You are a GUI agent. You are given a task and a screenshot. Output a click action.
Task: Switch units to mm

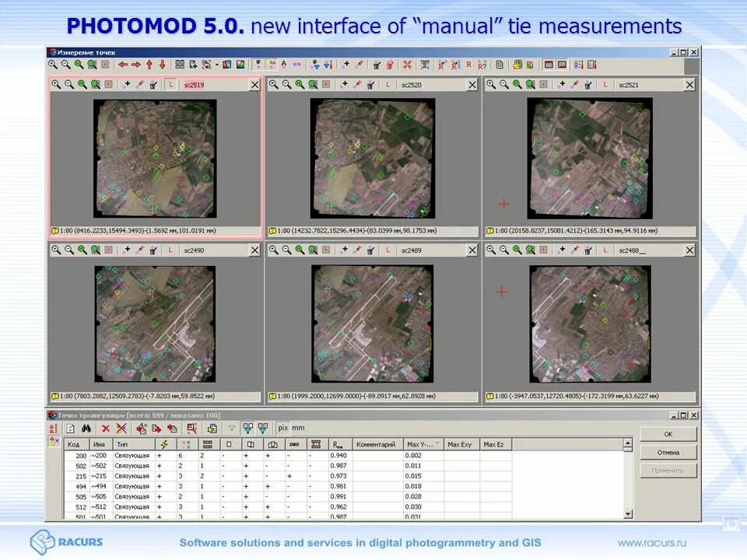tap(298, 428)
